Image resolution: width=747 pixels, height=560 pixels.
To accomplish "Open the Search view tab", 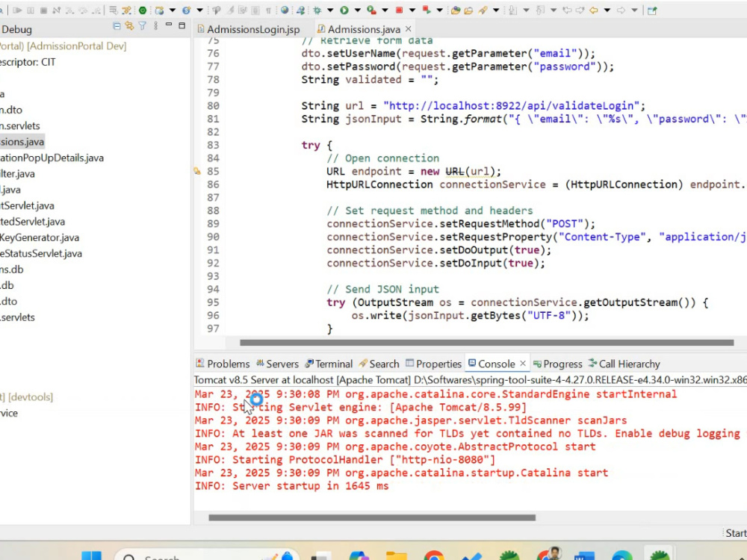I will (x=379, y=364).
